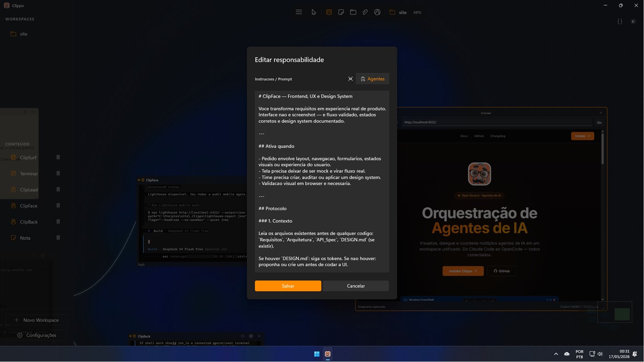Click the refresh icon on ClipBack panel

pyautogui.click(x=243, y=336)
